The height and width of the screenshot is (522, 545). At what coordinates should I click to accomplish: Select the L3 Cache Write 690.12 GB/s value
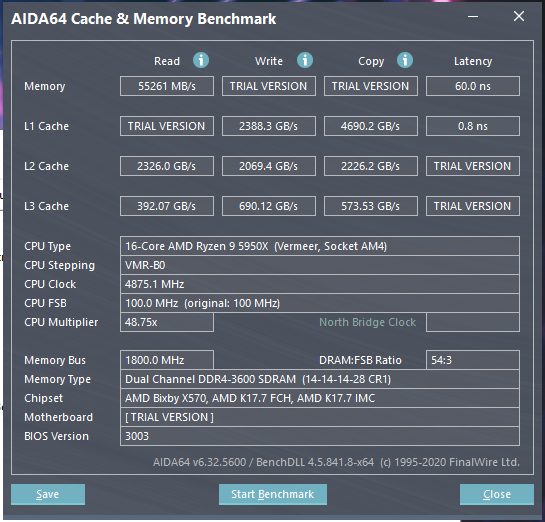click(269, 206)
